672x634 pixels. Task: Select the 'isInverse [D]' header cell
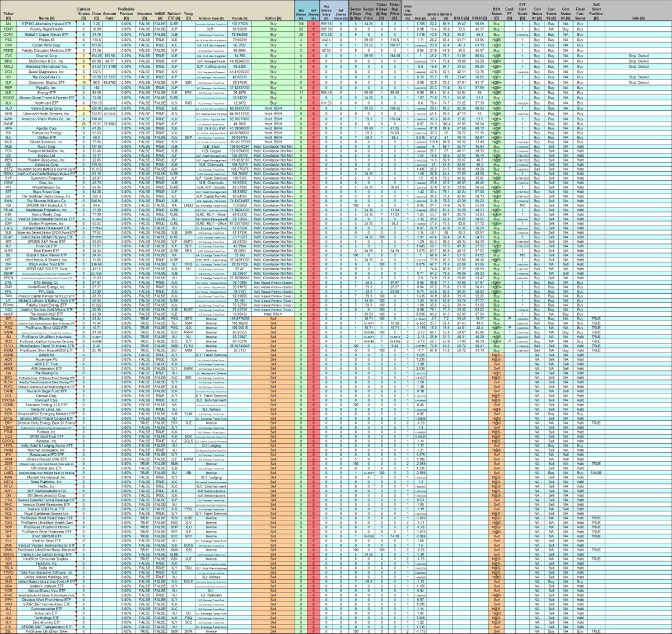click(x=145, y=12)
